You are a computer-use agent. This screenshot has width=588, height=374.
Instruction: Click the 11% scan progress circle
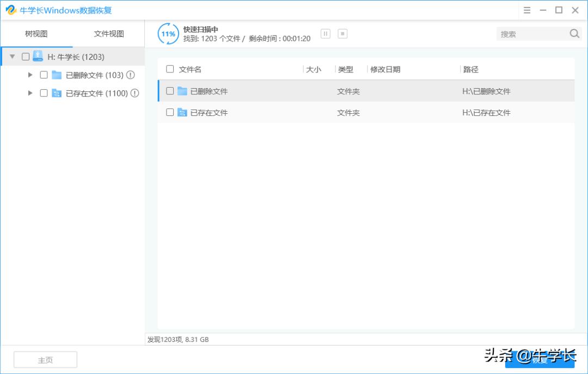click(x=168, y=33)
